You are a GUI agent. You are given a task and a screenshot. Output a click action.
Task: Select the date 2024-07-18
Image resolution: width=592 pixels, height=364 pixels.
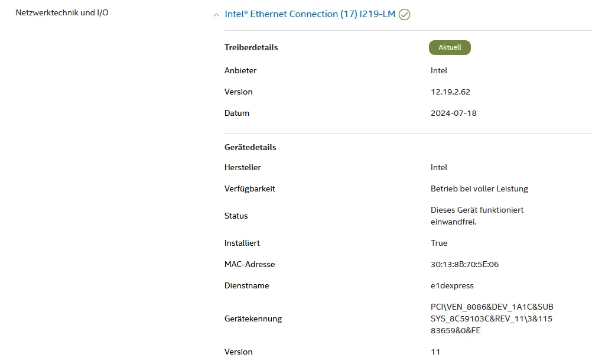coord(453,113)
